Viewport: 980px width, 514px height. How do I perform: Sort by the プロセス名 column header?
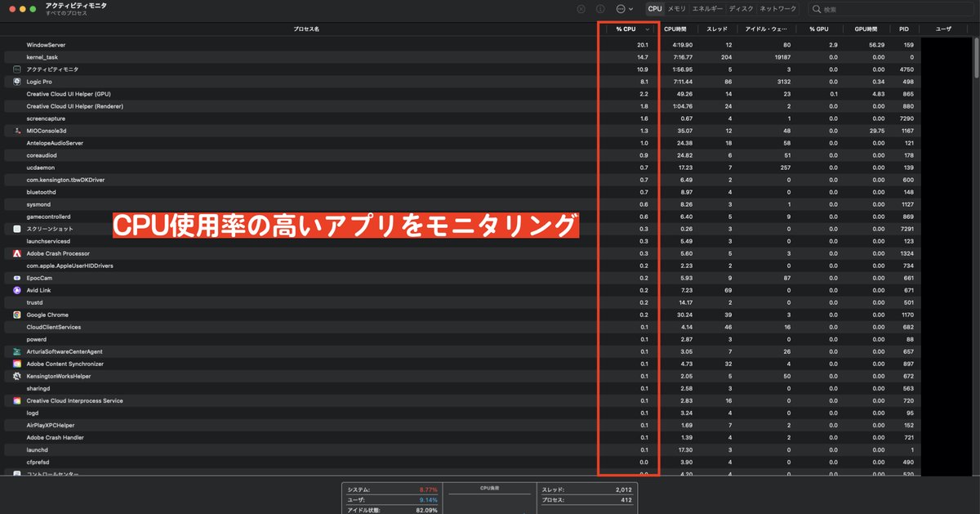click(x=306, y=29)
